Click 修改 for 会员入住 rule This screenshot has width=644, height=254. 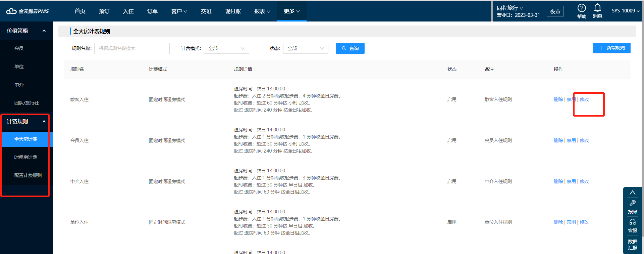tap(584, 140)
